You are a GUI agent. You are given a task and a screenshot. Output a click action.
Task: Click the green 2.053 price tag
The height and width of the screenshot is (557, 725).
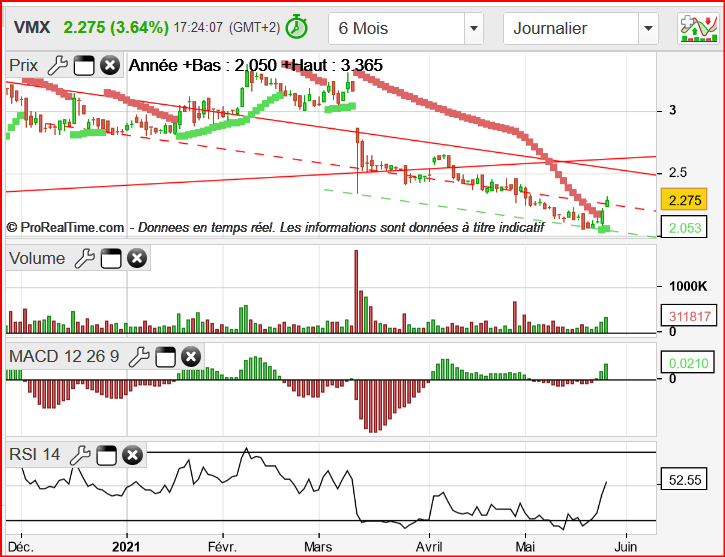coord(684,227)
